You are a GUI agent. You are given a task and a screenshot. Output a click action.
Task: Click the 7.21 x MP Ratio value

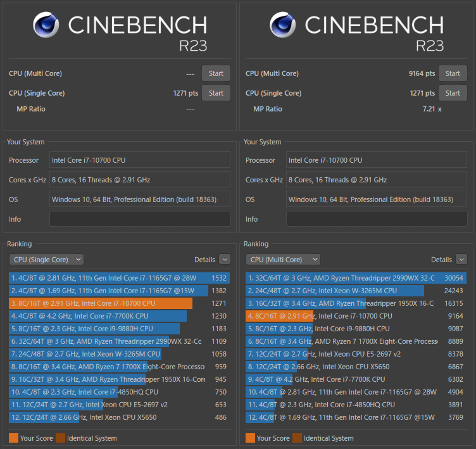click(x=432, y=109)
